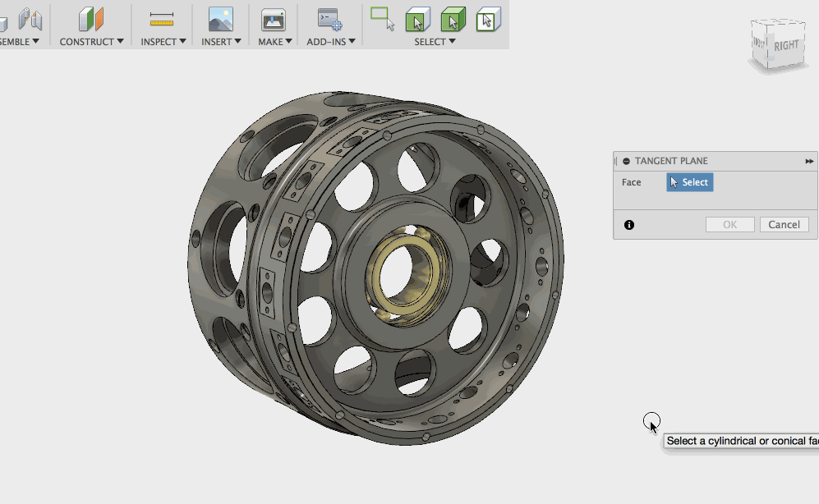Select the second green cube selection filter
This screenshot has height=504, width=819.
(453, 19)
